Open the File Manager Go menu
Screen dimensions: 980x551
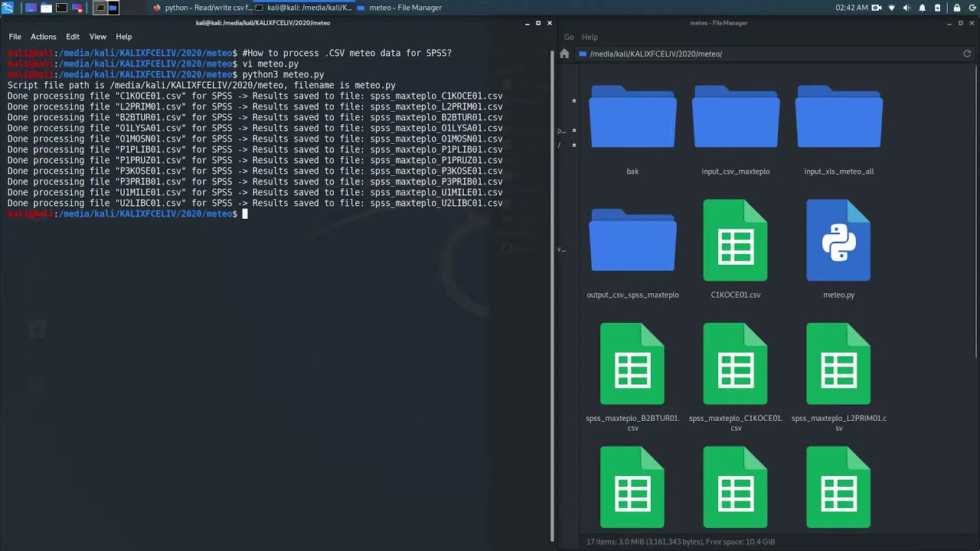click(569, 37)
